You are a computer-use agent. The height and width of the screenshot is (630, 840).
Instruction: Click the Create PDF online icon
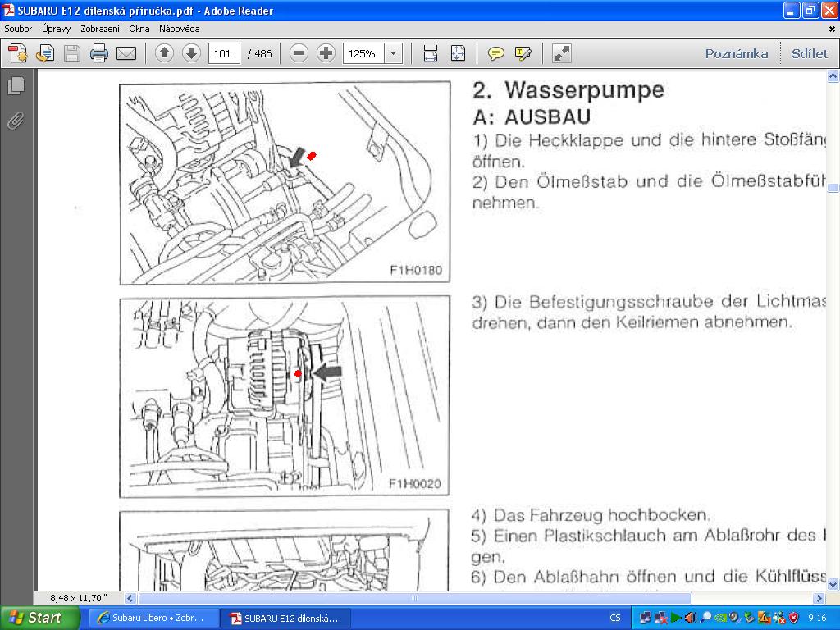tap(18, 53)
